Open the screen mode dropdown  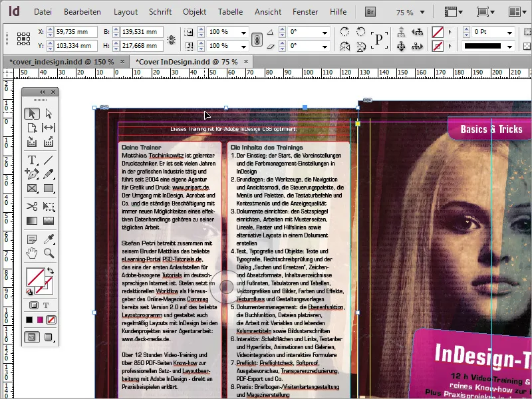pyautogui.click(x=485, y=12)
